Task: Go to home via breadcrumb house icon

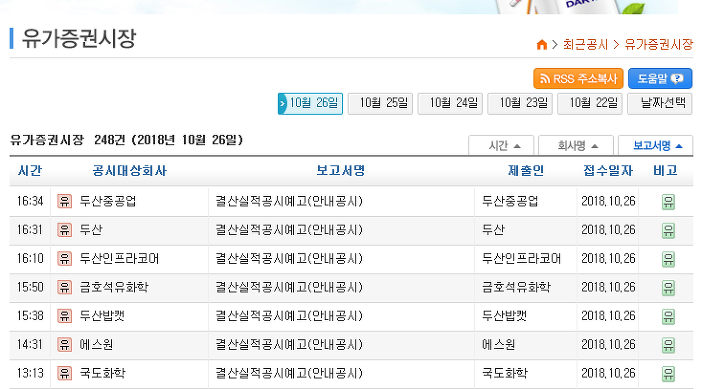Action: (541, 45)
